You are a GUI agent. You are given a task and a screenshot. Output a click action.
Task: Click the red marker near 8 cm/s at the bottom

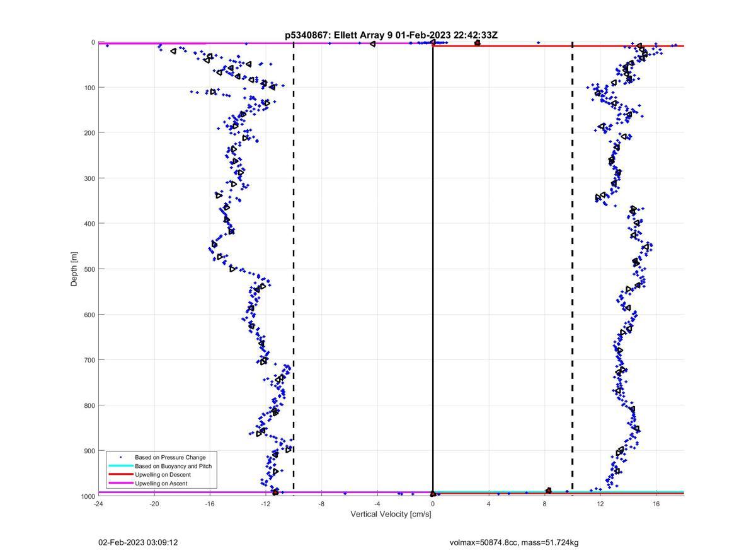pyautogui.click(x=549, y=491)
